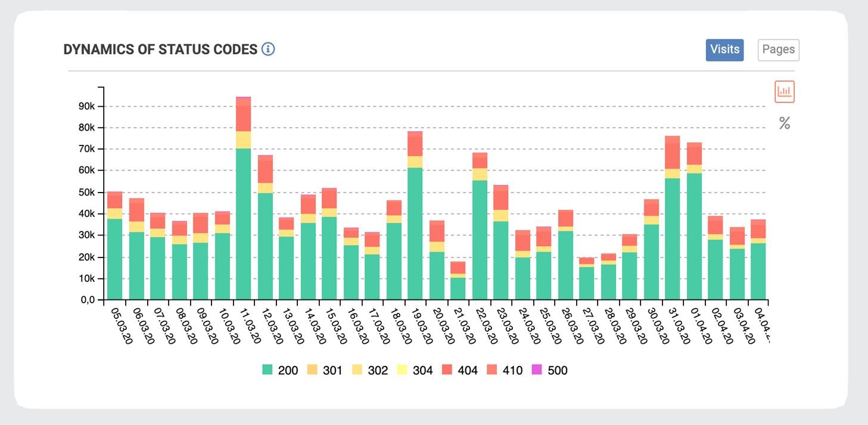
Task: Click the shortest bar at 21.03.20
Action: [458, 280]
